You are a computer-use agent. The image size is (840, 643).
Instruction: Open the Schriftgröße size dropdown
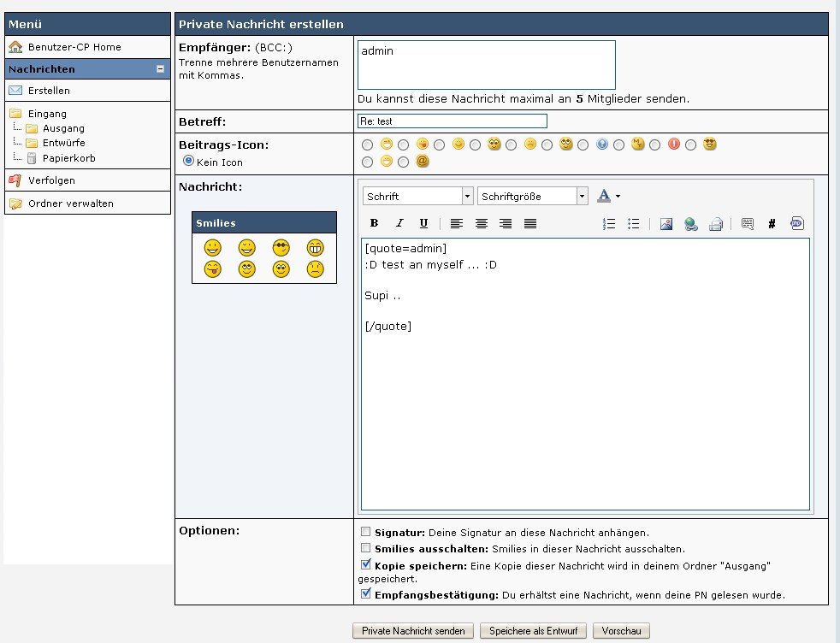(533, 196)
